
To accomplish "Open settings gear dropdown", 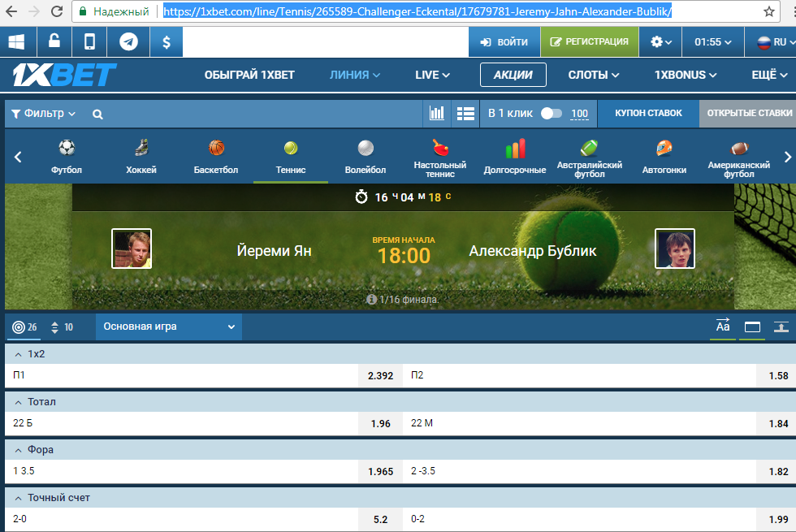I will click(661, 41).
